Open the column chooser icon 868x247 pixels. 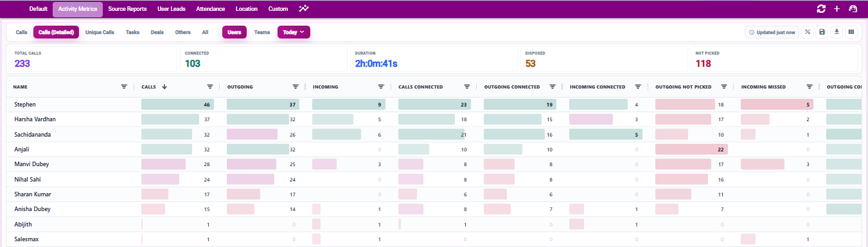(851, 32)
